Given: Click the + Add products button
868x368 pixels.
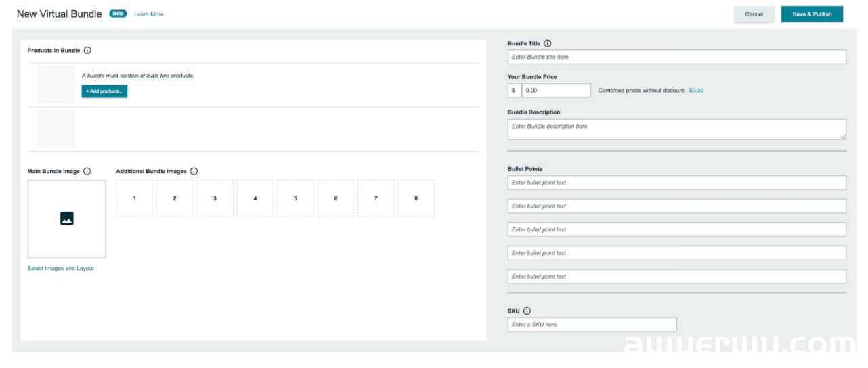Looking at the screenshot, I should [x=104, y=91].
